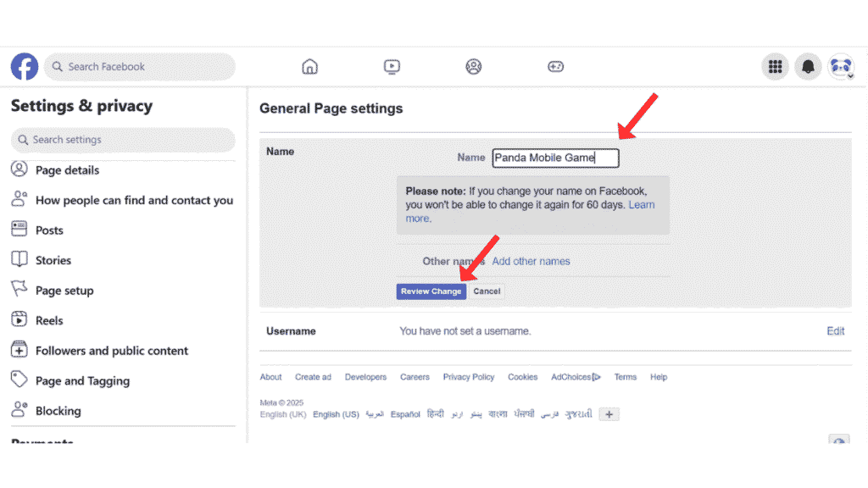Click the Search settings field
This screenshot has height=488, width=868.
click(x=123, y=140)
